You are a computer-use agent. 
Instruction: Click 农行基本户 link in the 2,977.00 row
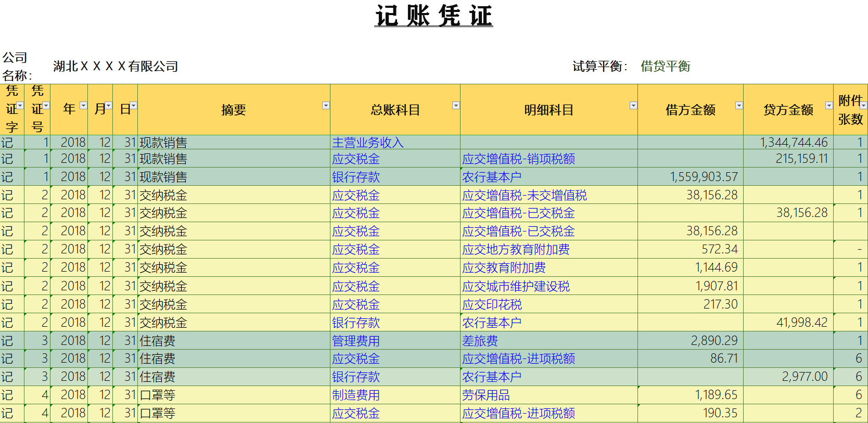point(492,377)
